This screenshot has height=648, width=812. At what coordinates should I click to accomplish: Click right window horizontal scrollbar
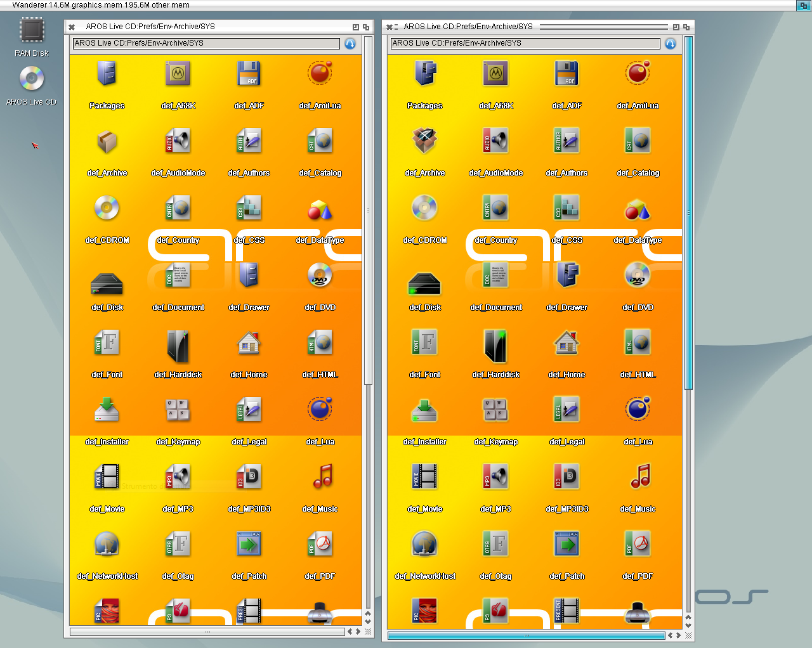[x=526, y=635]
